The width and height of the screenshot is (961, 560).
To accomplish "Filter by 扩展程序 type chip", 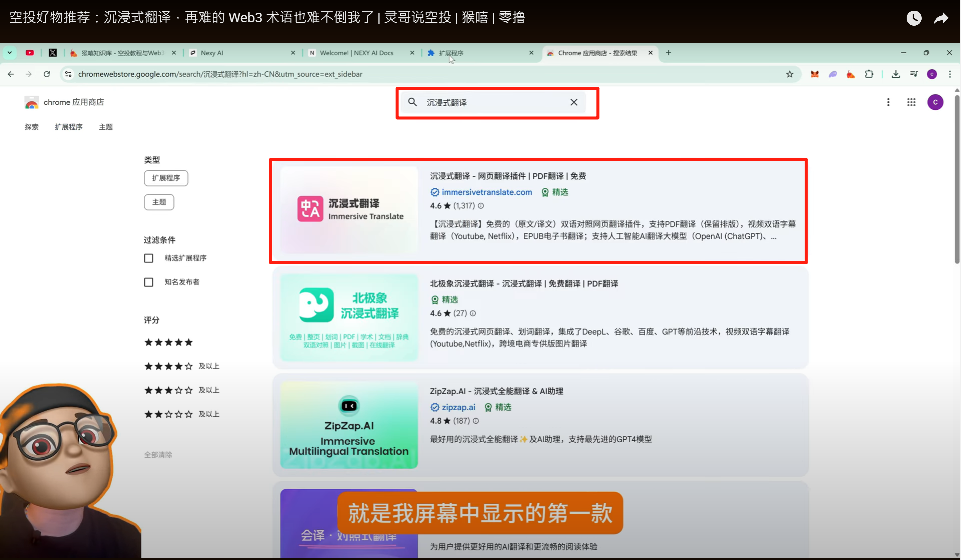I will pos(166,178).
